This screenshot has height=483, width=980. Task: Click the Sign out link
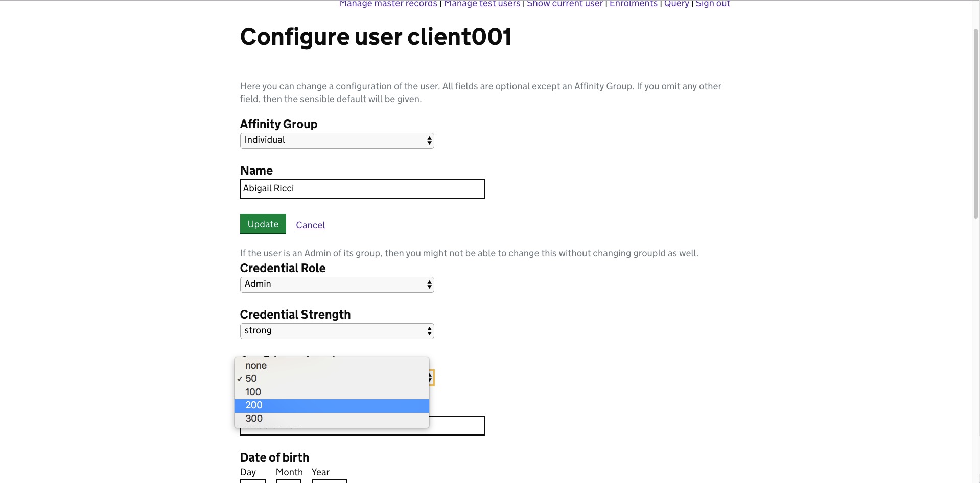click(x=713, y=4)
